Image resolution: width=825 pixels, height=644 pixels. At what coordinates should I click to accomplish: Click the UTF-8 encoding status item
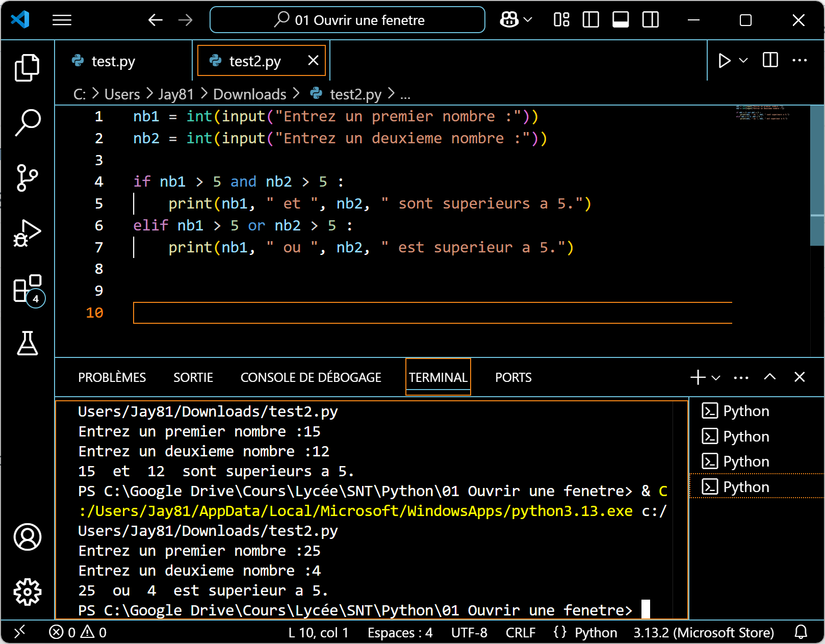[469, 632]
